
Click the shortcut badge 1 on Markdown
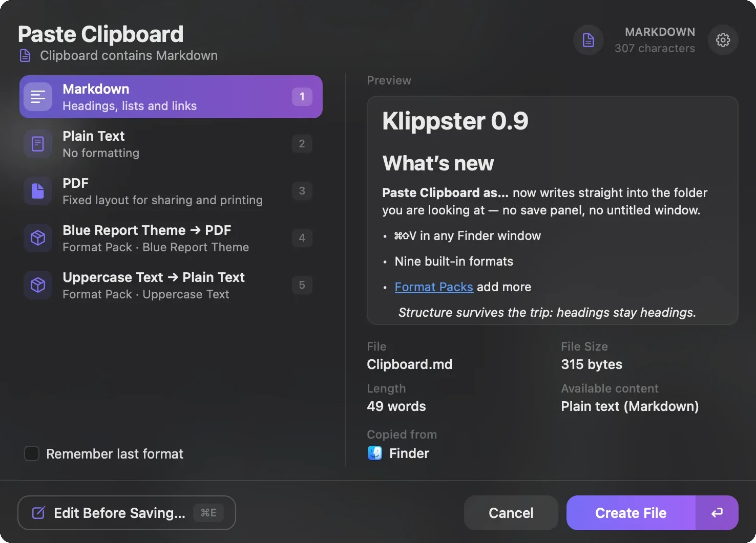pos(302,97)
